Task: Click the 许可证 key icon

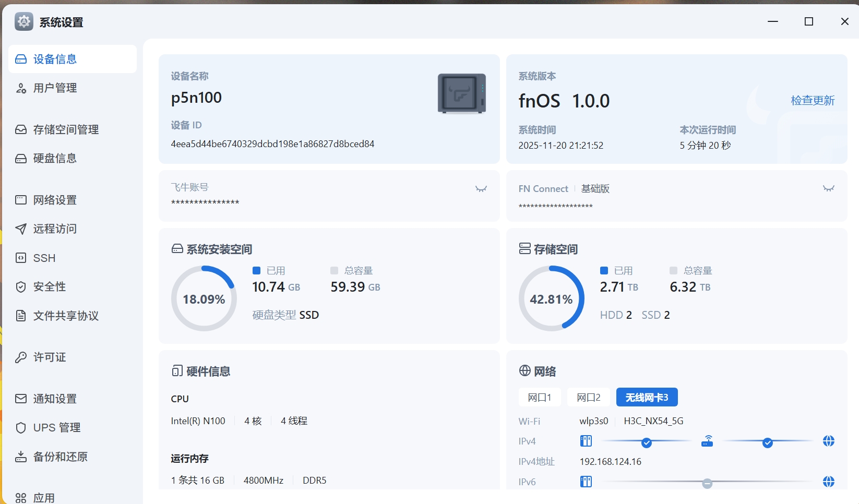Action: 21,357
